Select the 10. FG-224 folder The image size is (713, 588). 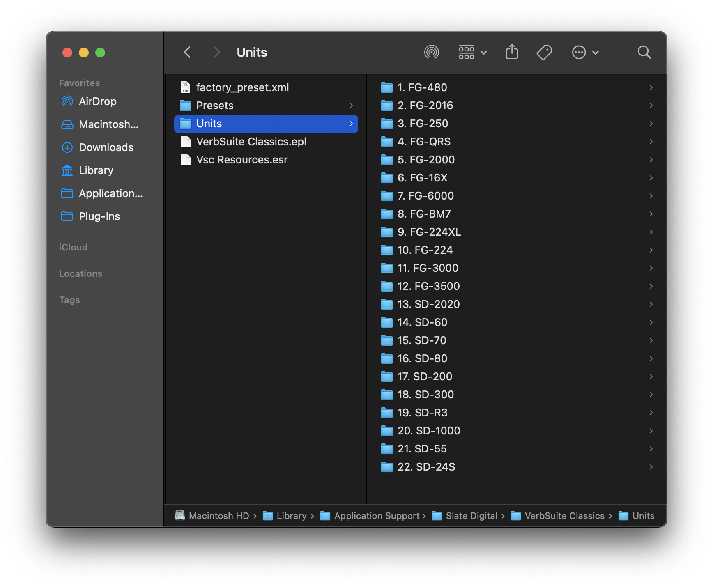[x=517, y=250]
